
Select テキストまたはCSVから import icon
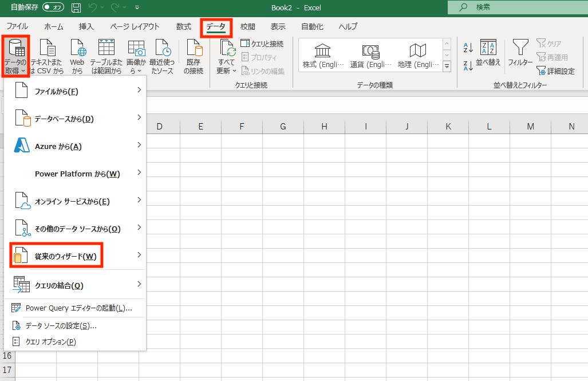48,48
